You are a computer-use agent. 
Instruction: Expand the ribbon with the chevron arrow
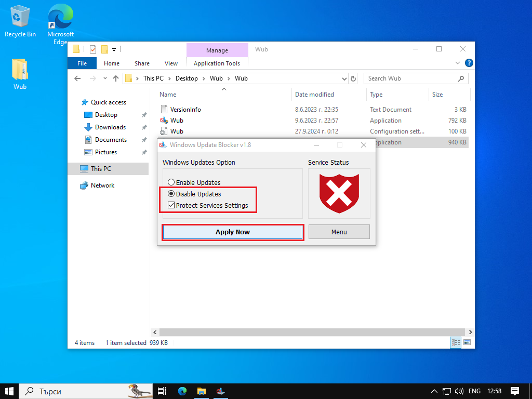pyautogui.click(x=458, y=63)
